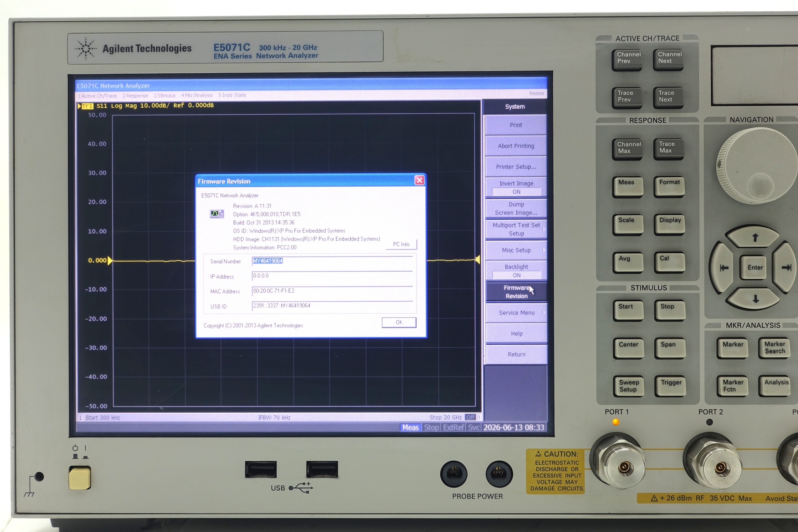
Task: Open the 2 Response menu
Action: (x=135, y=95)
